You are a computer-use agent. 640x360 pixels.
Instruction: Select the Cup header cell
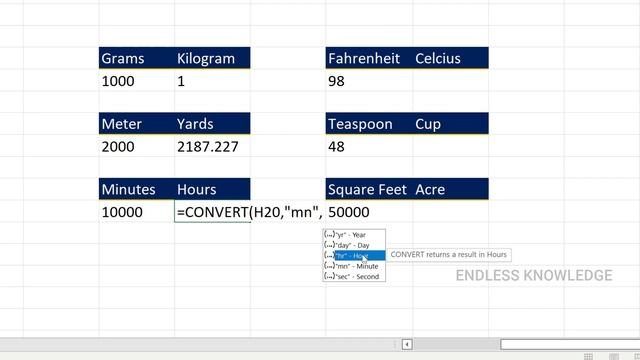click(451, 123)
